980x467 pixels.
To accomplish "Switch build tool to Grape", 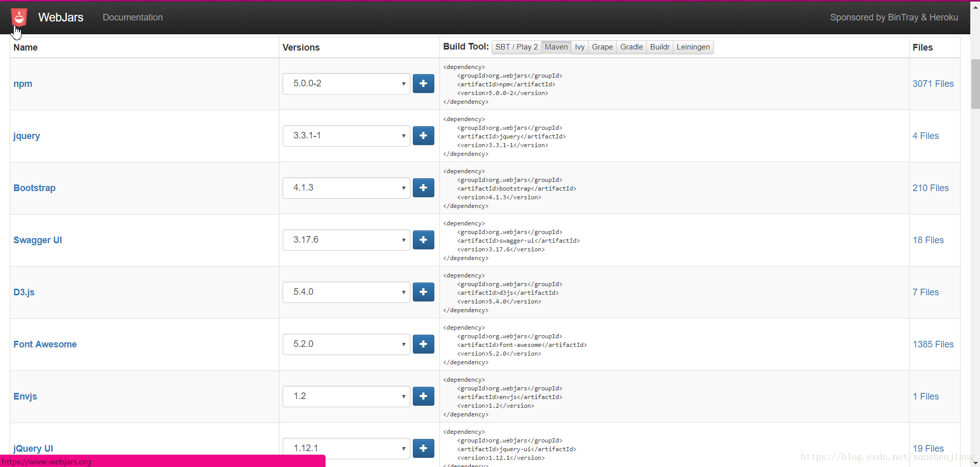I will [x=602, y=47].
